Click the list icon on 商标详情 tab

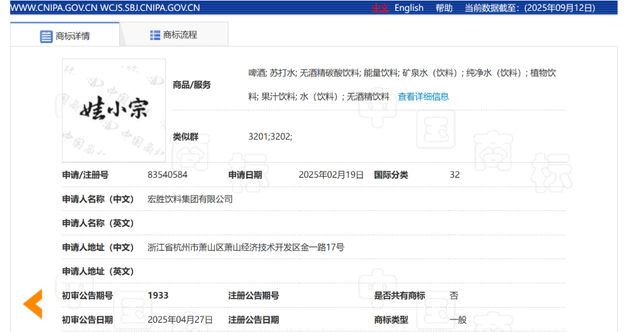point(46,36)
